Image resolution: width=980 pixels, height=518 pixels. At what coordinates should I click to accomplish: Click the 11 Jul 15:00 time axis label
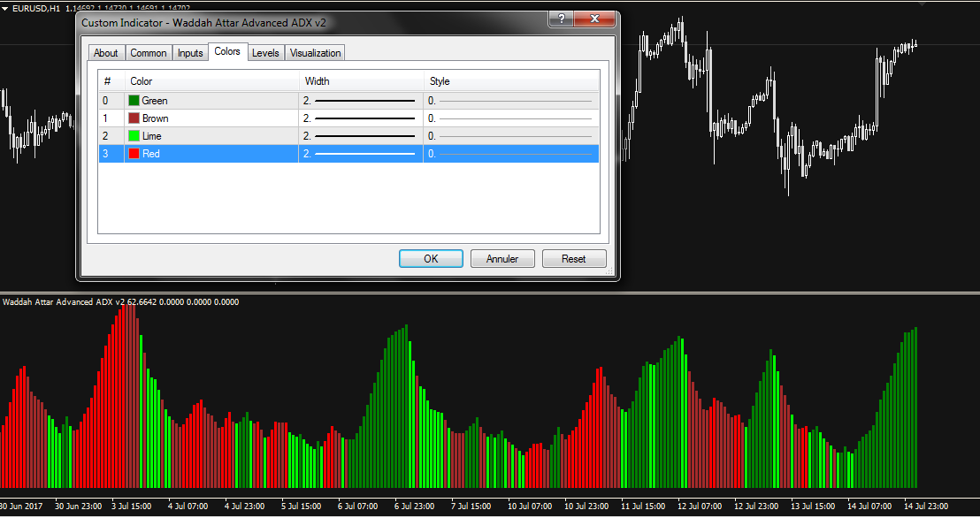pyautogui.click(x=643, y=507)
